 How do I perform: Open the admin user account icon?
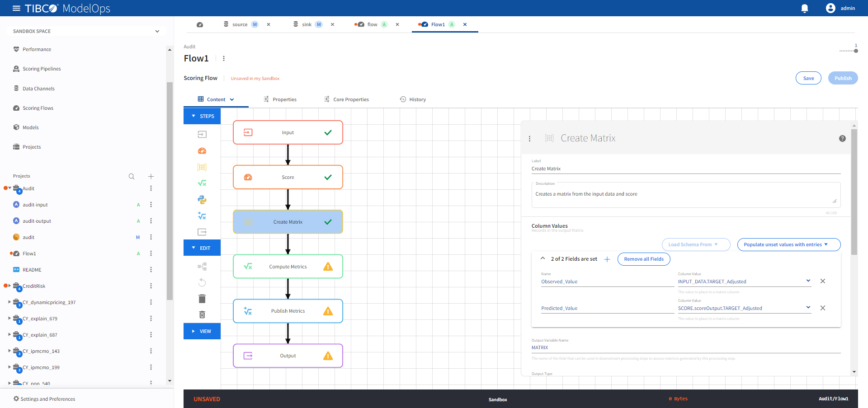tap(830, 8)
